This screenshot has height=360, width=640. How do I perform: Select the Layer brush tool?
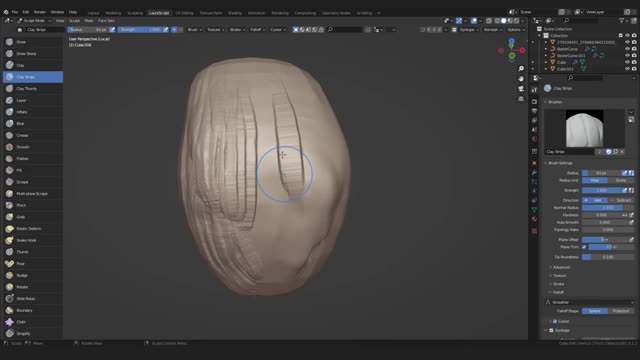point(33,100)
